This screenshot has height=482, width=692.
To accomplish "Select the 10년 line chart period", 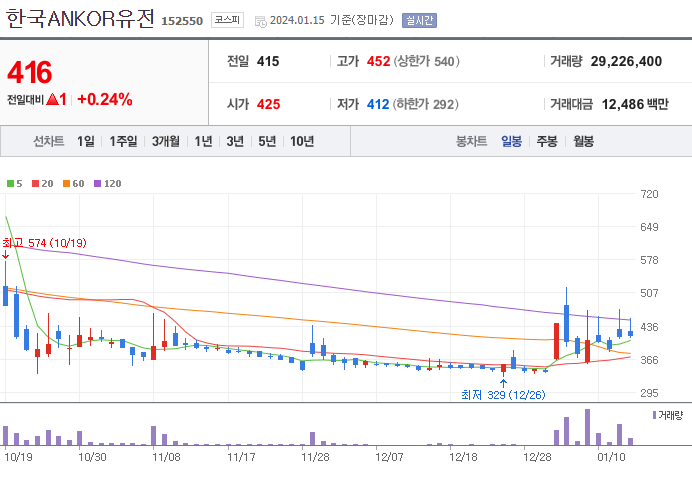I will point(302,141).
